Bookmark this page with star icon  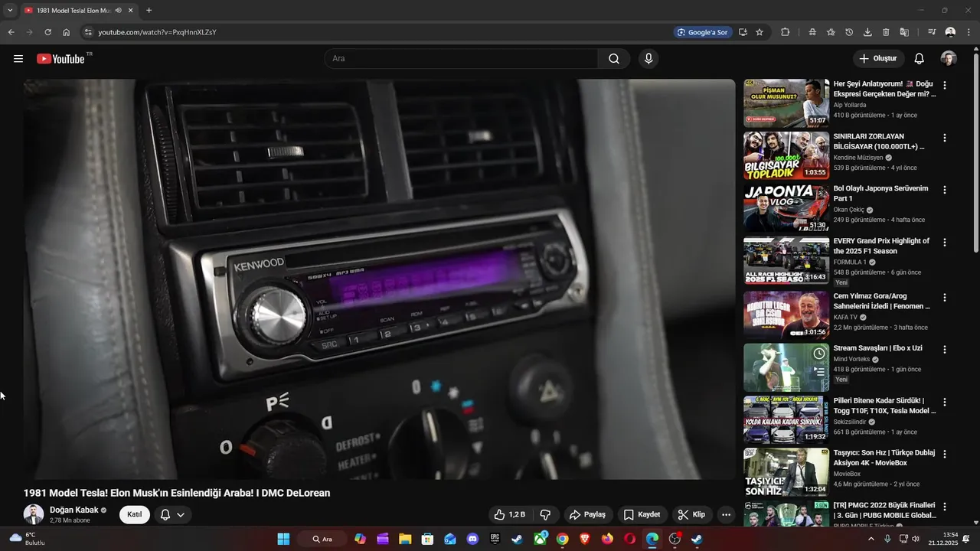tap(759, 32)
